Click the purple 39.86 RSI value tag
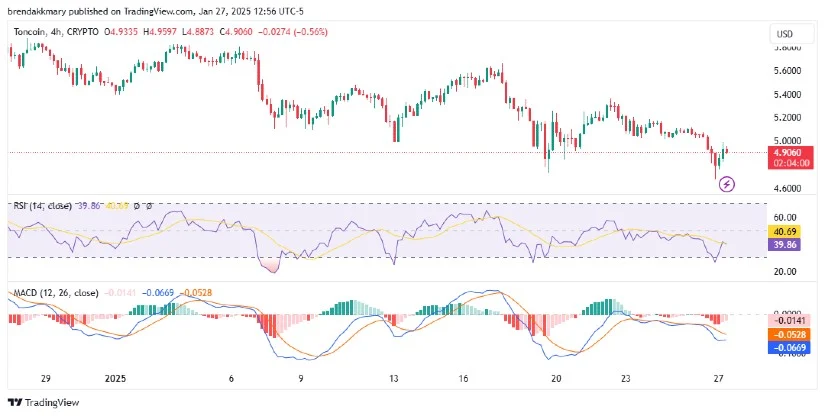Screen dimensions: 825x416 coord(784,244)
